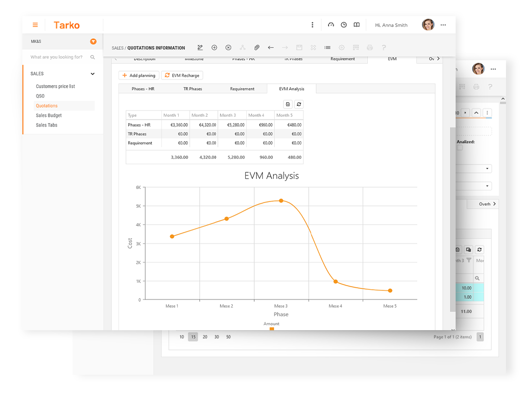Click the dashboard gauge icon
This screenshot has width=532, height=405.
[331, 25]
